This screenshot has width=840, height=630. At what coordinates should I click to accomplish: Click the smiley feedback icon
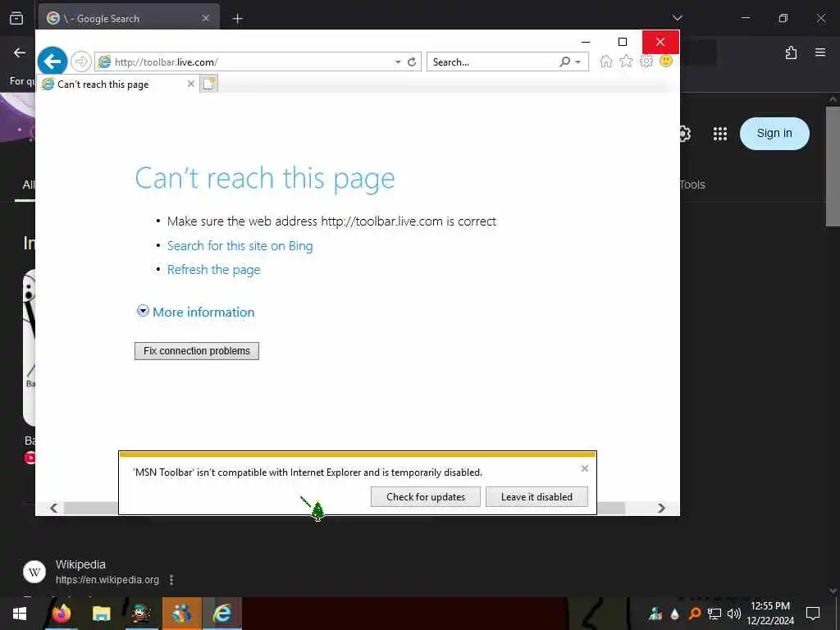tap(666, 61)
